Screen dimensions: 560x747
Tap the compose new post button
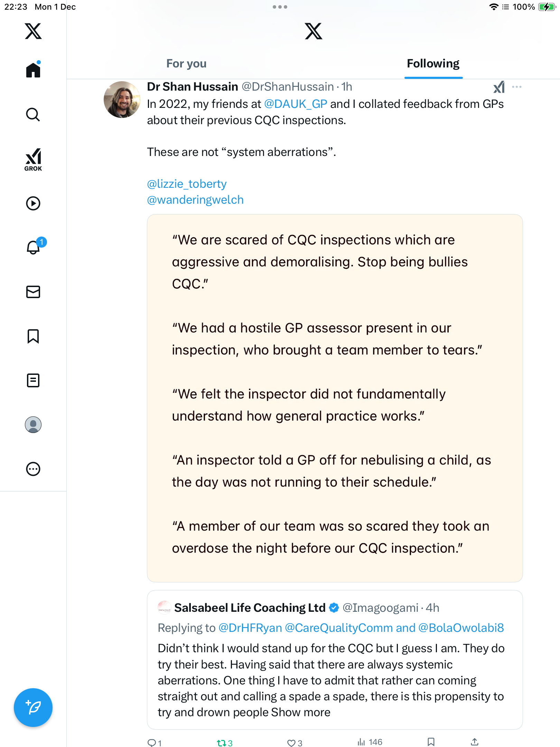tap(33, 708)
